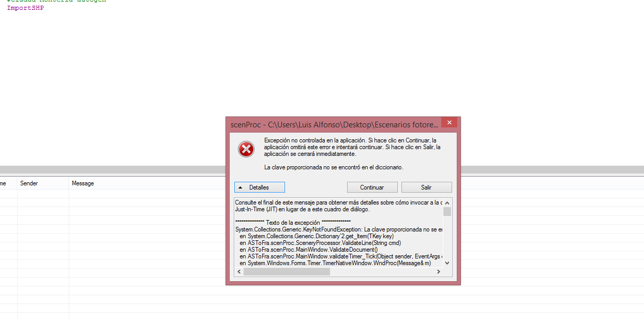This screenshot has width=644, height=319.
Task: Click the horizontal scroll right arrow
Action: (439, 271)
